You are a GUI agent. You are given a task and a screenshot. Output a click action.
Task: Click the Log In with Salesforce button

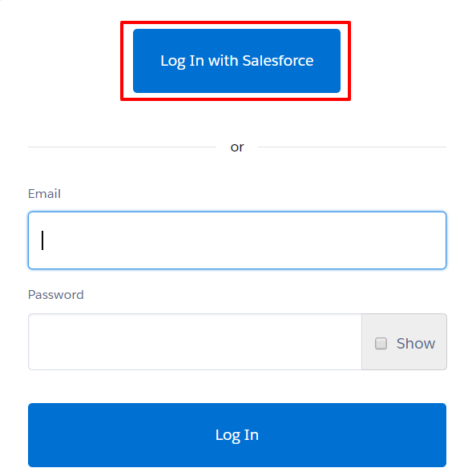tap(236, 61)
